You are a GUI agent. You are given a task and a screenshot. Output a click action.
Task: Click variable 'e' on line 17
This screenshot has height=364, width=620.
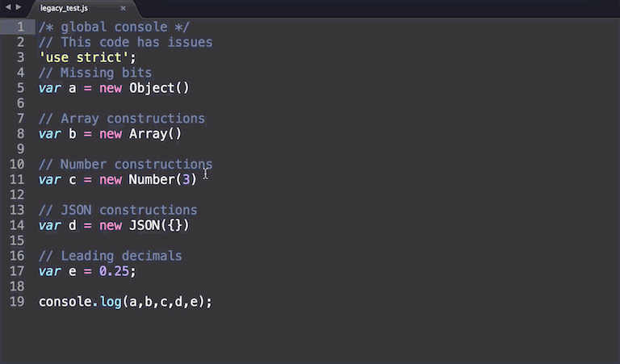73,271
